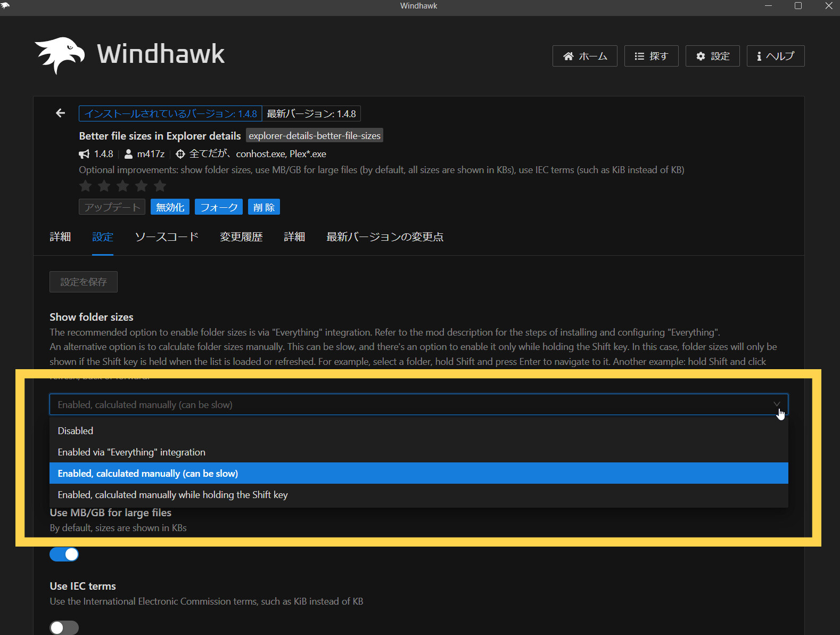Select calculated manually while holding Shift key
Image resolution: width=840 pixels, height=635 pixels.
click(x=418, y=494)
